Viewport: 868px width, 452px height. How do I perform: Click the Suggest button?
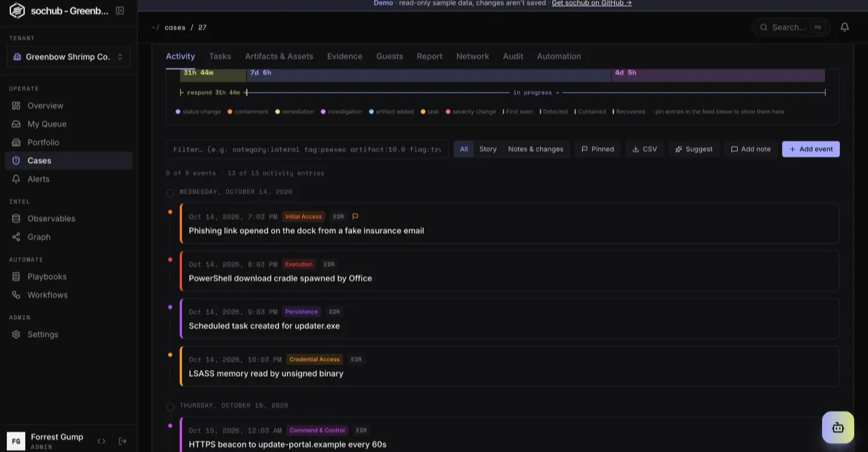[694, 149]
